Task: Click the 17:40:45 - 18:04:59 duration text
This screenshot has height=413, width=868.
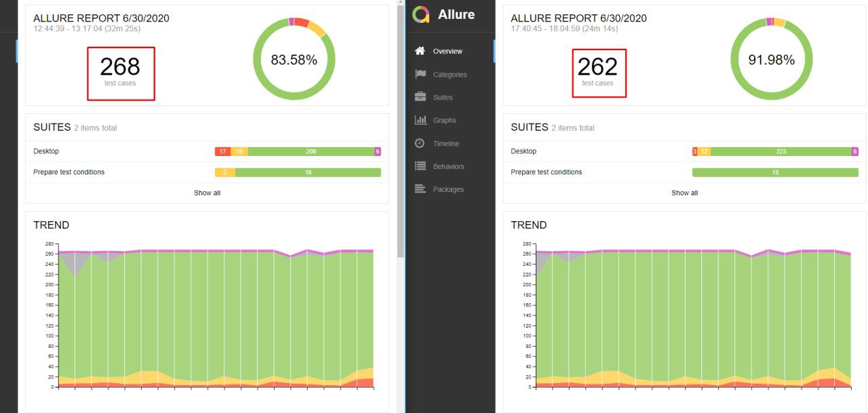Action: click(x=564, y=28)
